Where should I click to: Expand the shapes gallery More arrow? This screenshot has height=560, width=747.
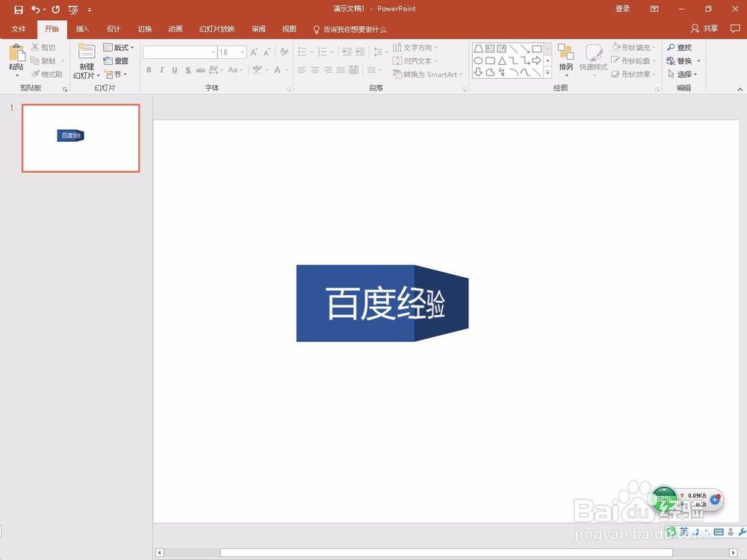548,73
